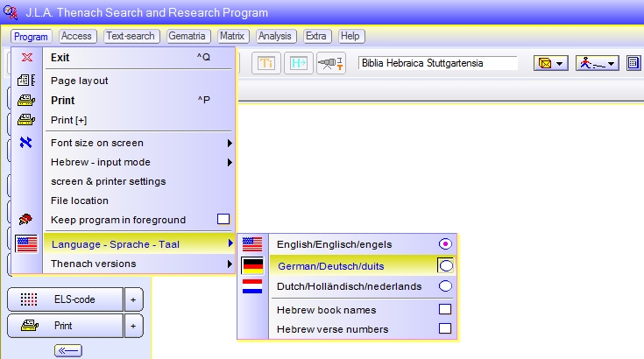Select German/Deutsch/duits radio button
The height and width of the screenshot is (359, 644).
point(446,266)
